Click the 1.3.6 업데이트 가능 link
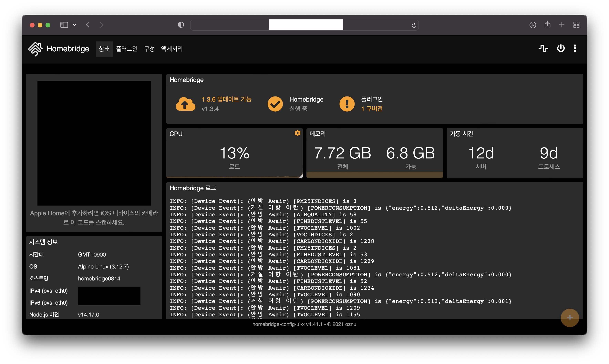The height and width of the screenshot is (364, 609). [226, 99]
